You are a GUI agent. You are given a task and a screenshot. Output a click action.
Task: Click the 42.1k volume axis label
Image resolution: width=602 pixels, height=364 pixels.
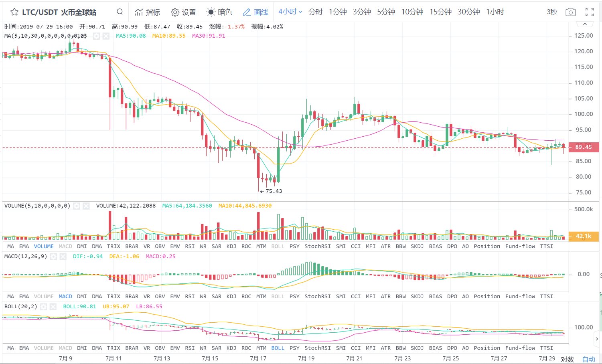(x=584, y=237)
